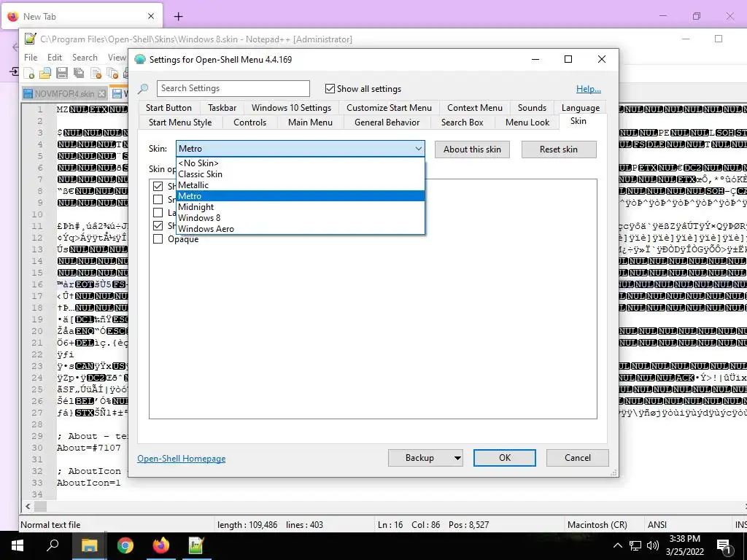Viewport: 747px width, 560px height.
Task: Switch to Firefox from the taskbar
Action: [161, 545]
